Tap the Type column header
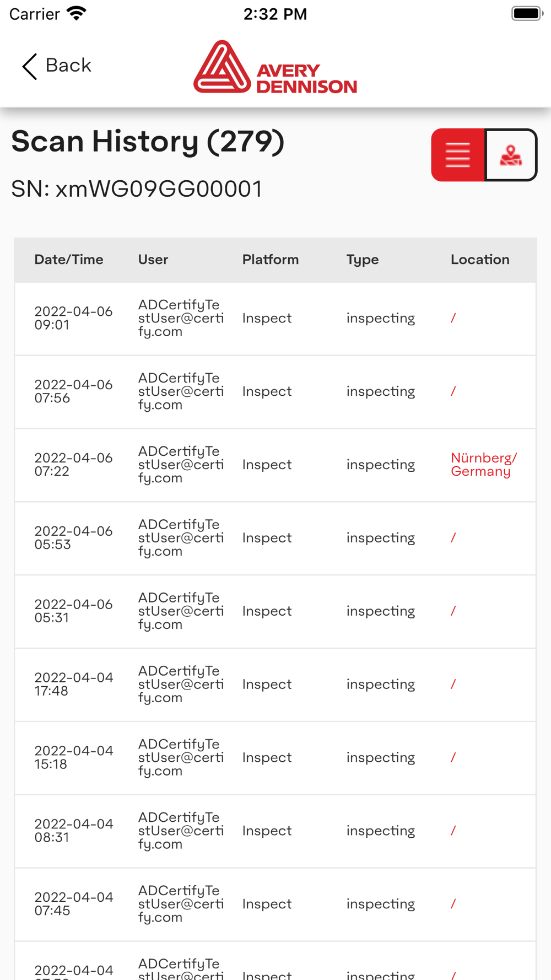551x980 pixels. [x=362, y=260]
